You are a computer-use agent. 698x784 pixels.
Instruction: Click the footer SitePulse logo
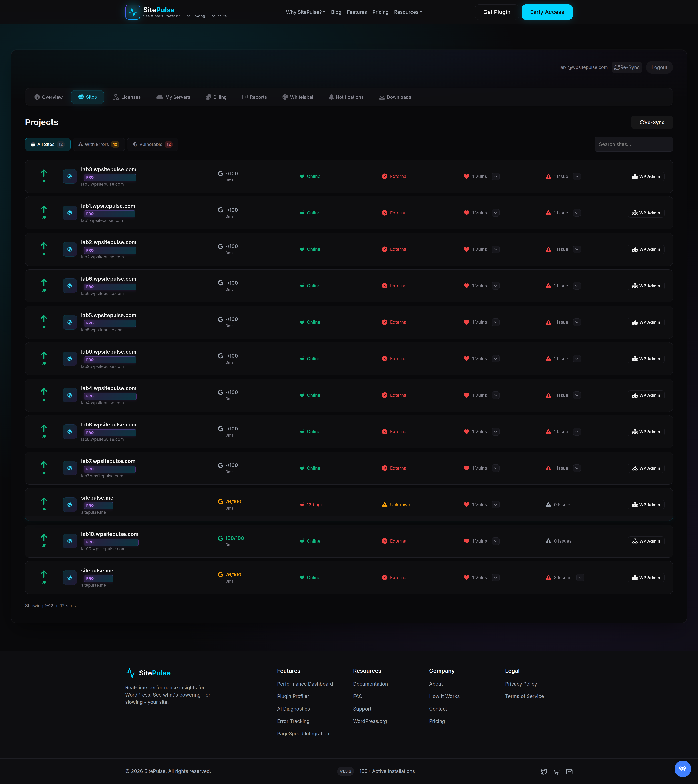pos(148,673)
